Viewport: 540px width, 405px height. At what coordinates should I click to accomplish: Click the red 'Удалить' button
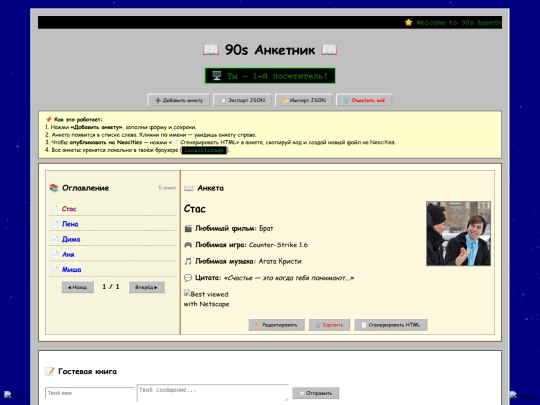coord(329,325)
